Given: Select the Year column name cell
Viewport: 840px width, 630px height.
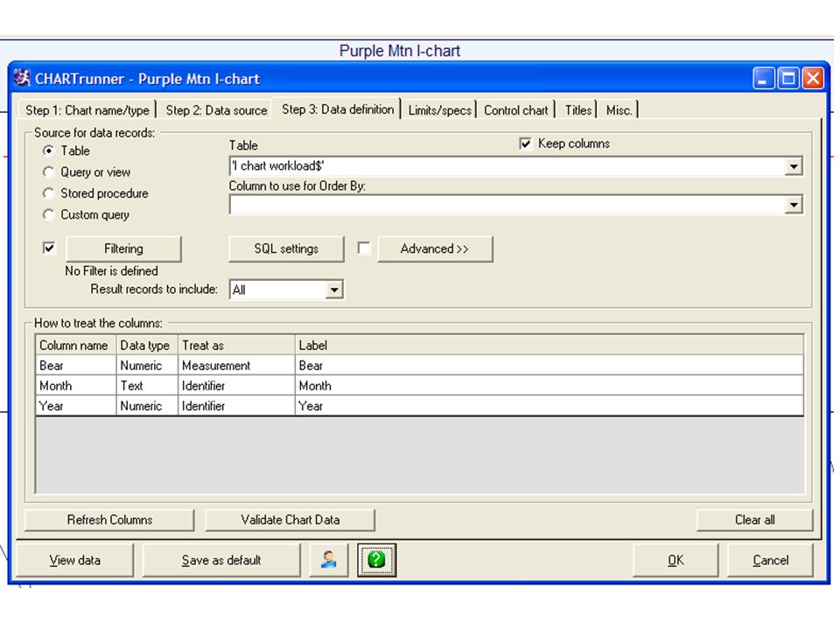Looking at the screenshot, I should point(76,405).
